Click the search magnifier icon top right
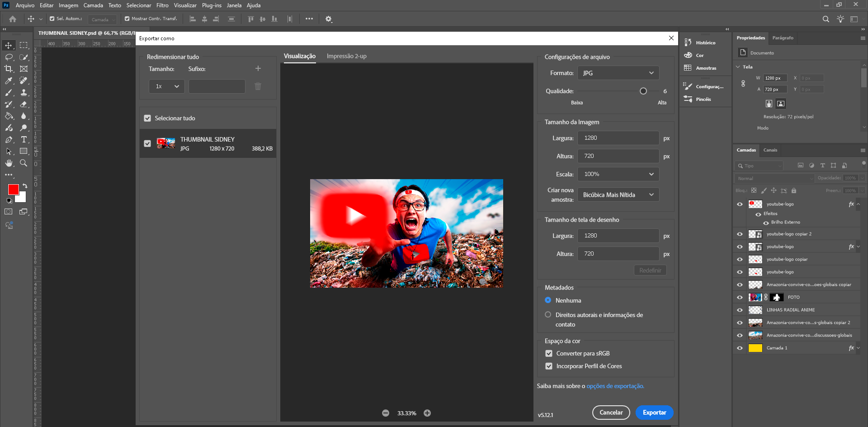Viewport: 868px width, 427px height. 826,19
